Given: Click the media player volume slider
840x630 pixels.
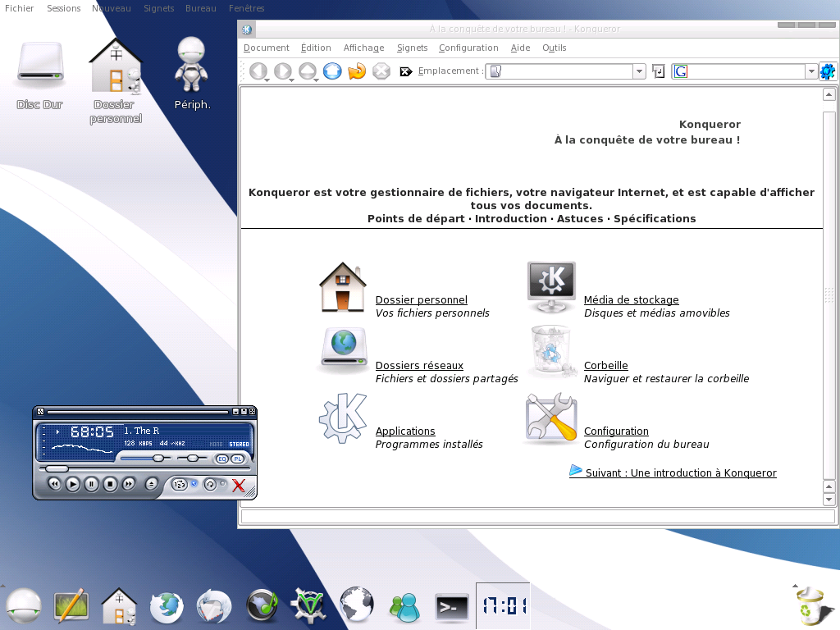Looking at the screenshot, I should pos(146,459).
